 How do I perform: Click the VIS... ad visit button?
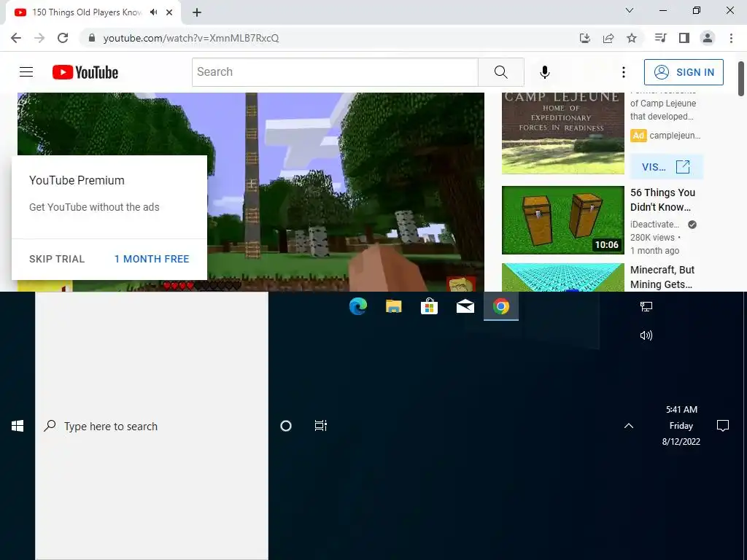(x=666, y=167)
